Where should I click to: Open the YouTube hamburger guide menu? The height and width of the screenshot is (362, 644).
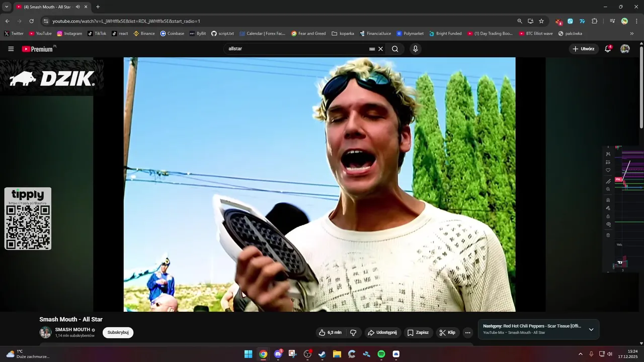(x=11, y=49)
